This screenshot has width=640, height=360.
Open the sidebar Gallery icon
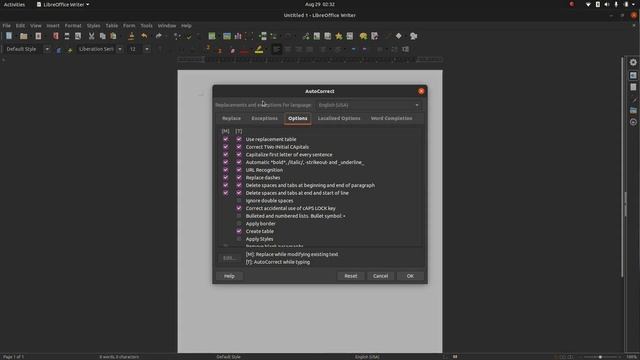[633, 110]
